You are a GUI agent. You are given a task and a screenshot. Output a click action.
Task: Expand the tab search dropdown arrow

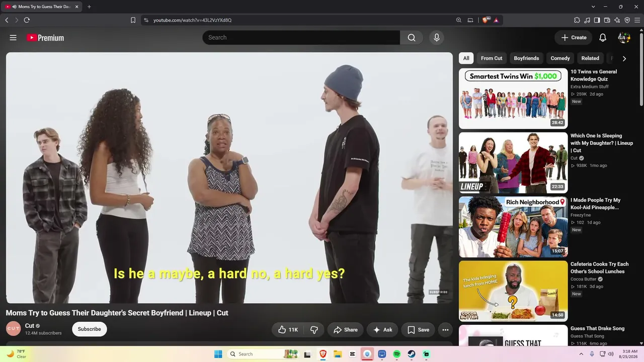pyautogui.click(x=593, y=7)
